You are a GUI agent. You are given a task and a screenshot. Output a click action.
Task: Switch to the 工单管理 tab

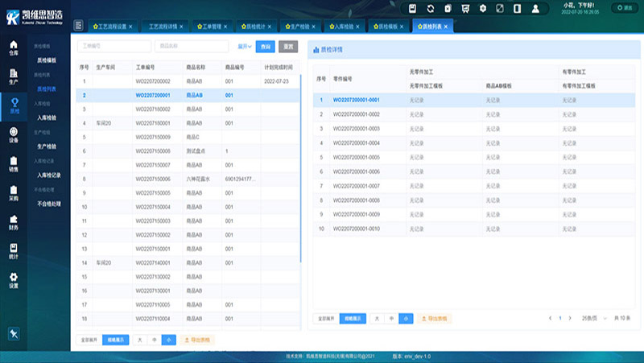point(212,27)
